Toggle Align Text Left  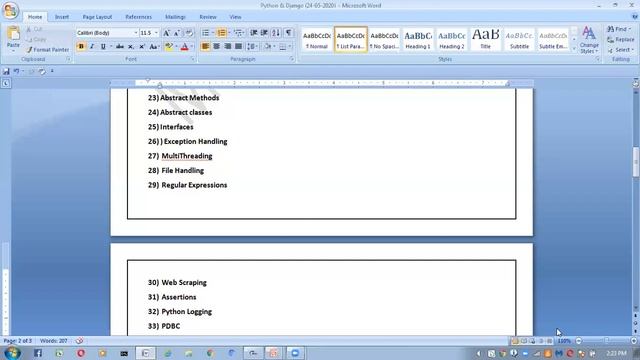(x=205, y=47)
